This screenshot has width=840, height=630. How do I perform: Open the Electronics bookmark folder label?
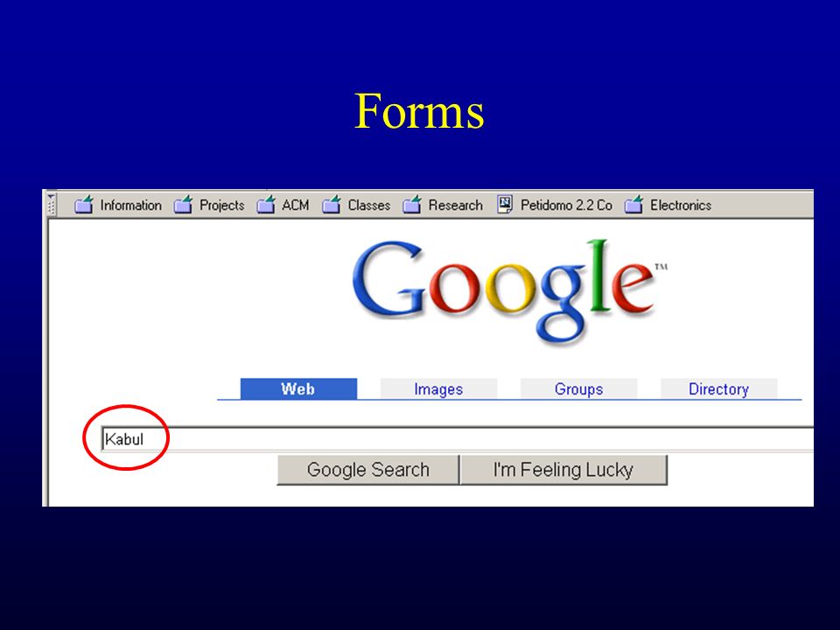[x=681, y=205]
